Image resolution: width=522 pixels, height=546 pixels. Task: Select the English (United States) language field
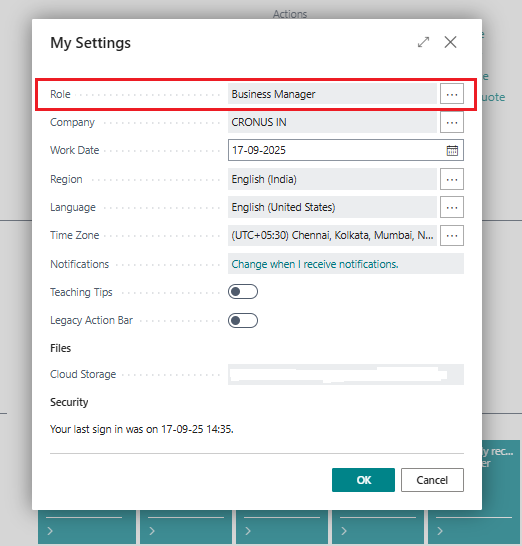[x=332, y=207]
